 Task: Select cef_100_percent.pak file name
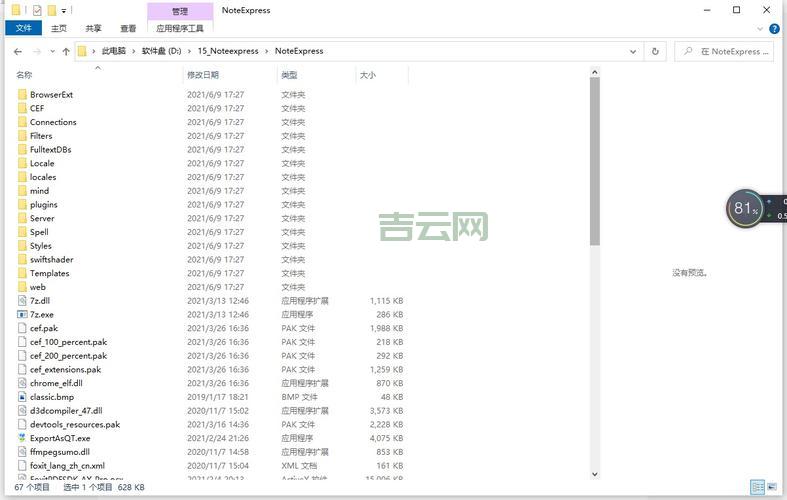[x=69, y=342]
